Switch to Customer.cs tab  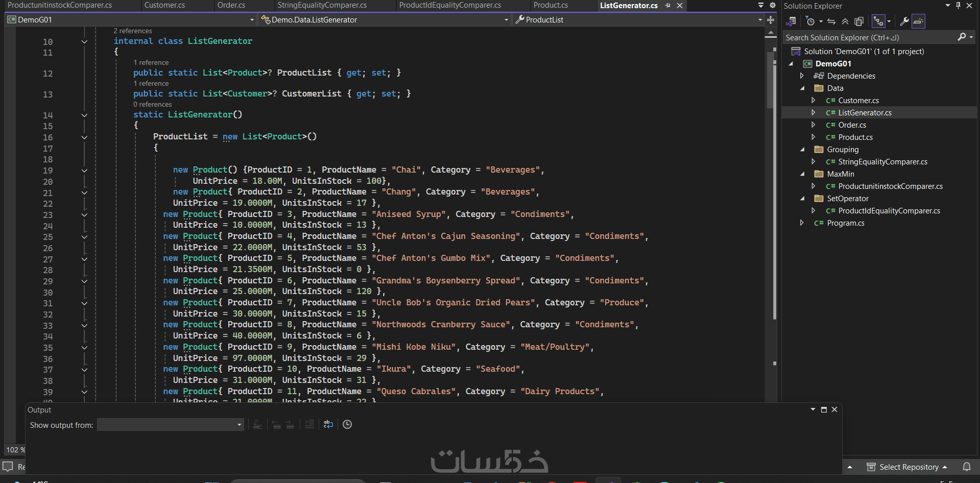[x=164, y=5]
